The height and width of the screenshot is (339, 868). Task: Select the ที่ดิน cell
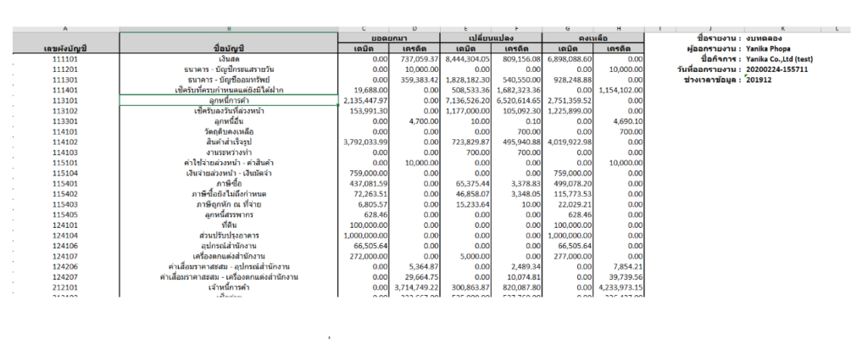229,225
